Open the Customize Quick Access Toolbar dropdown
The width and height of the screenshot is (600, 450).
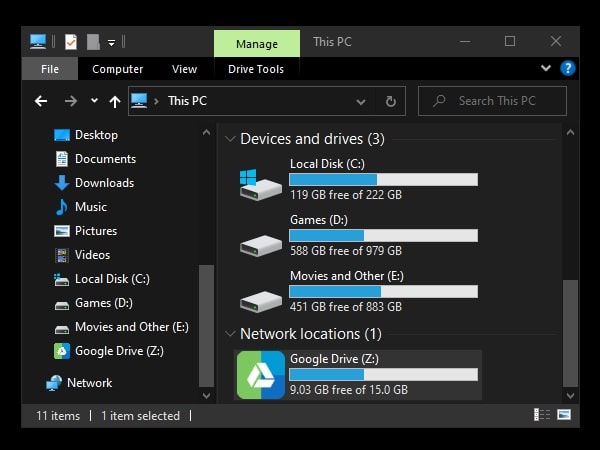coord(111,42)
